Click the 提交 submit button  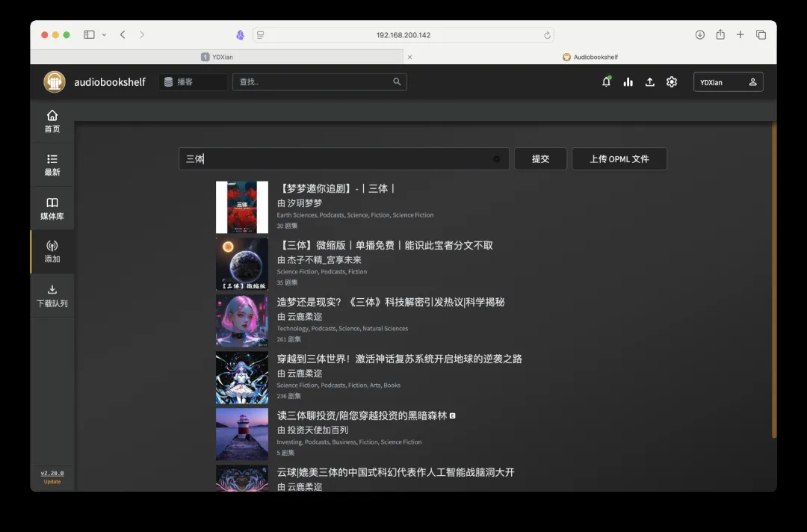point(540,159)
